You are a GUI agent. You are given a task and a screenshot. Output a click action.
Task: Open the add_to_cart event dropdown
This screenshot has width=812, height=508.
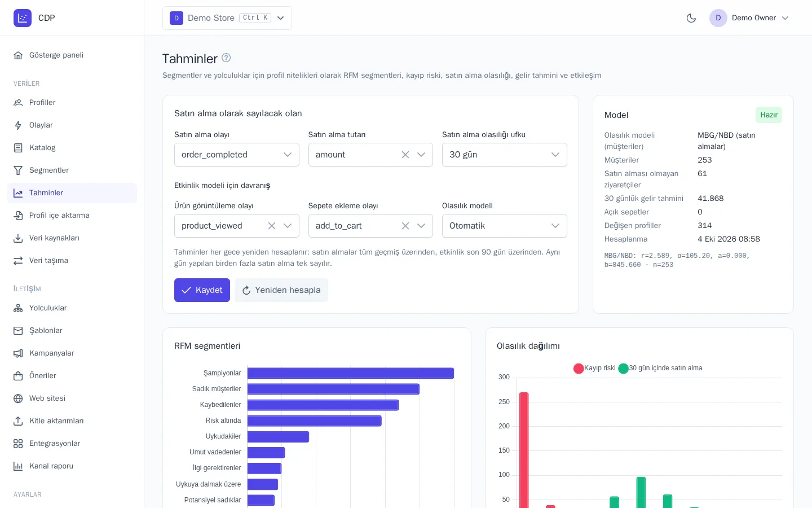[421, 226]
